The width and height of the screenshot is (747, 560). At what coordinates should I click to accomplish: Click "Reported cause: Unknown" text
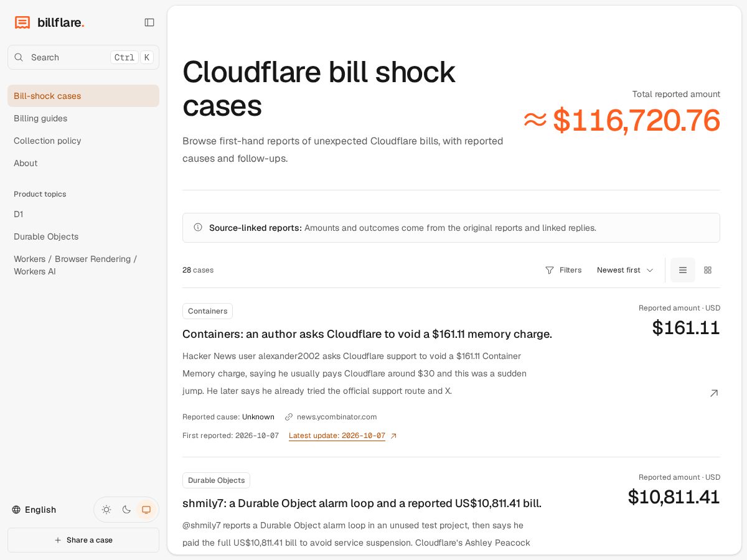(228, 417)
